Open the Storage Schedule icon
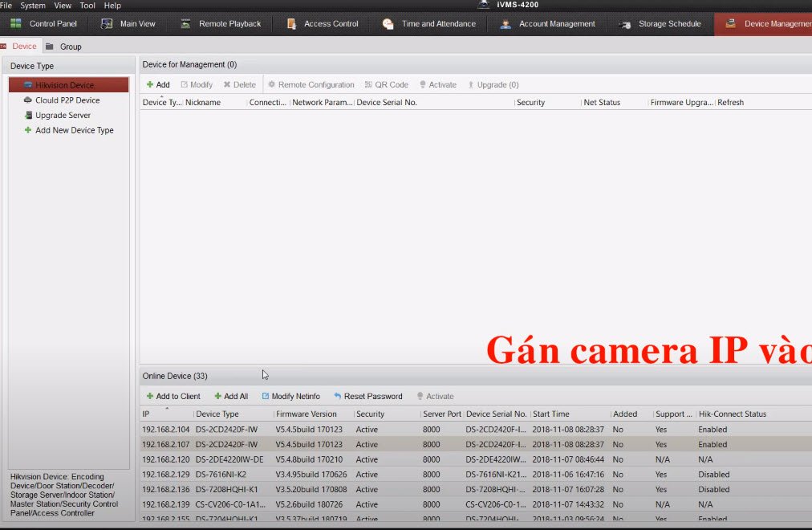Viewport: 812px width, 530px height. coord(625,23)
